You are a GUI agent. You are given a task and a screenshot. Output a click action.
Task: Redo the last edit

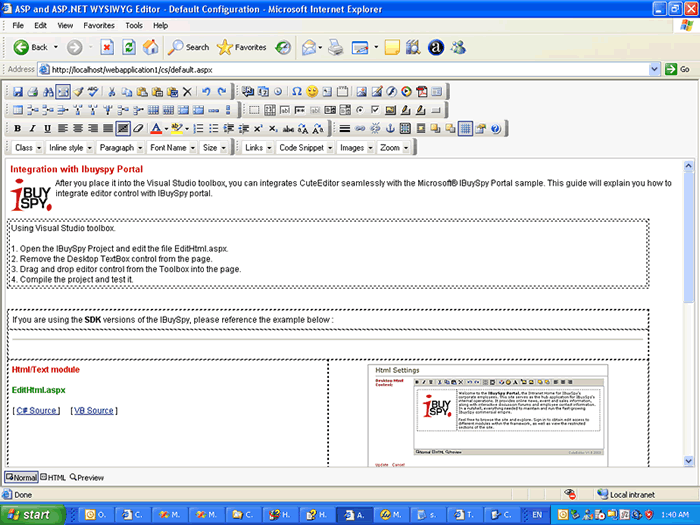[221, 92]
